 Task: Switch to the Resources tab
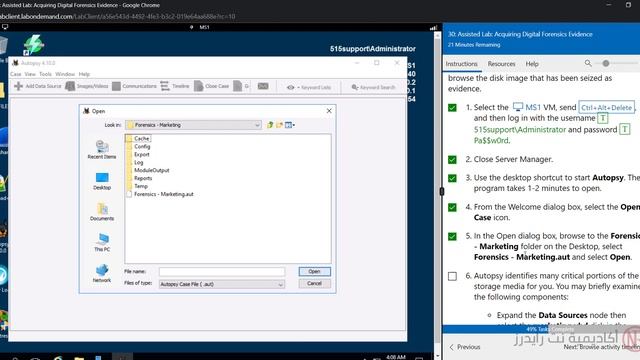(501, 64)
